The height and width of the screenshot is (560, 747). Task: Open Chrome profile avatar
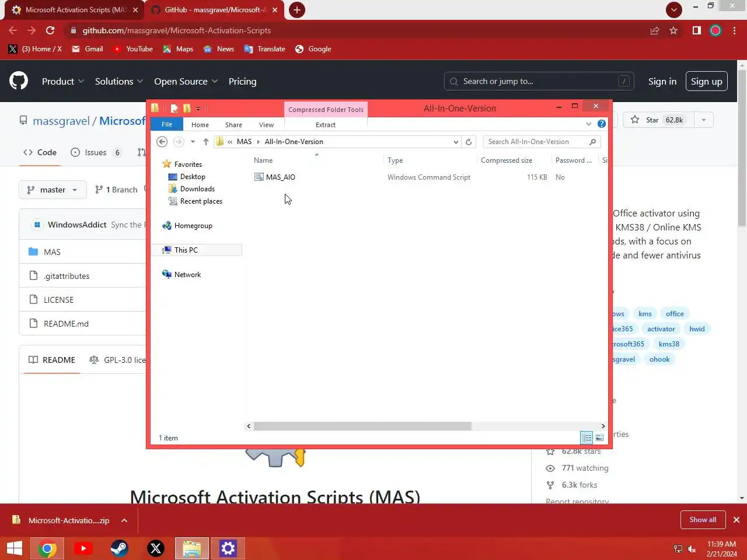(715, 30)
